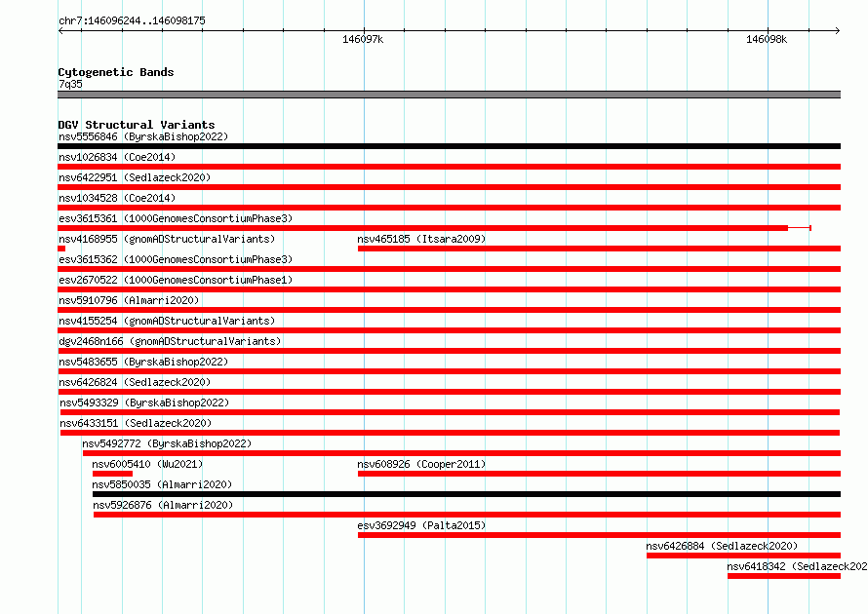
Task: Click the DGV Structural Variants track title
Action: coord(137,125)
